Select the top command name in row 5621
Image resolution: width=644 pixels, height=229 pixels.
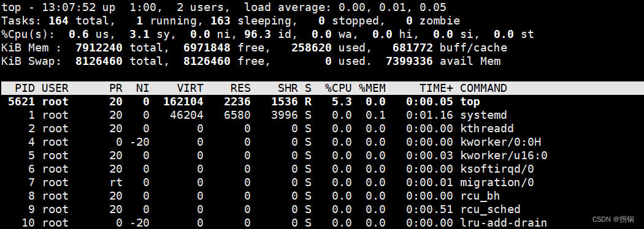point(470,102)
